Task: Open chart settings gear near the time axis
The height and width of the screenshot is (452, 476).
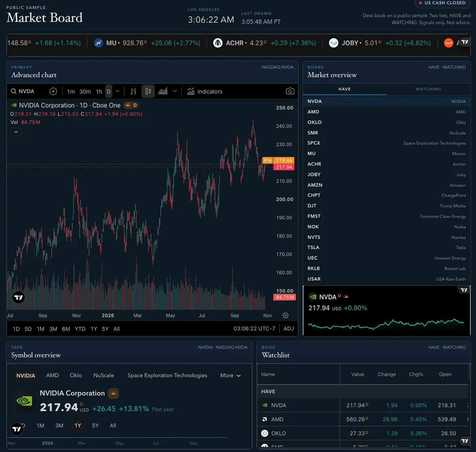Action: point(286,316)
